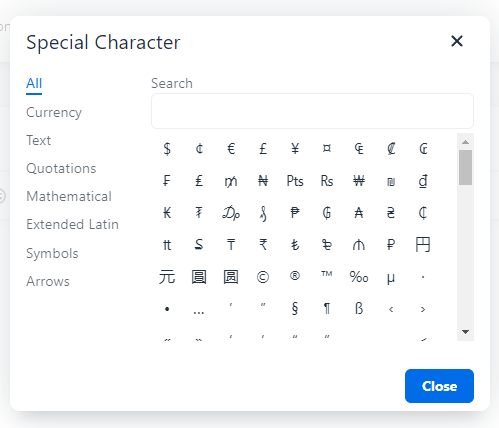This screenshot has width=499, height=428.
Task: Insert the registered trademark symbol
Action: (295, 277)
